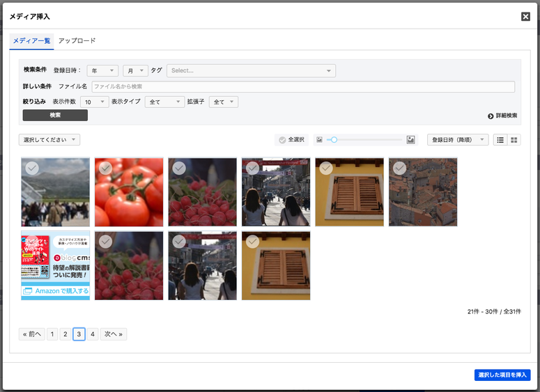The image size is (540, 392).
Task: Switch to grid view layout
Action: pos(514,140)
